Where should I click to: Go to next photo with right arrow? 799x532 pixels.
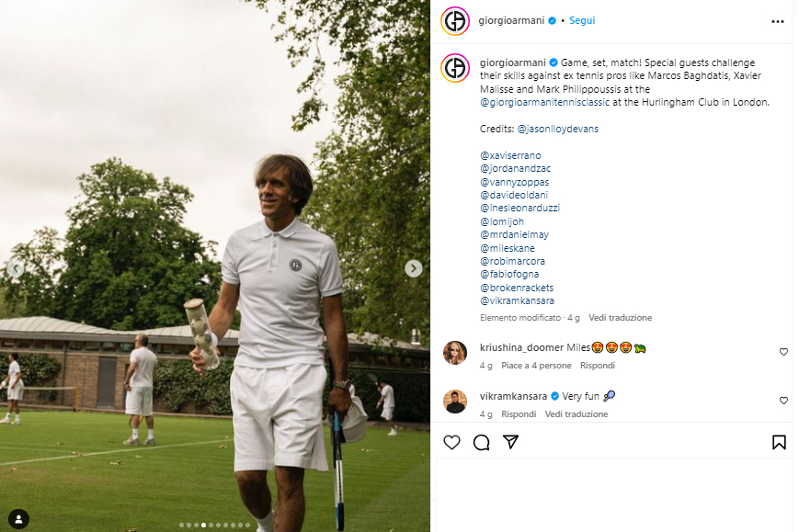[x=414, y=268]
